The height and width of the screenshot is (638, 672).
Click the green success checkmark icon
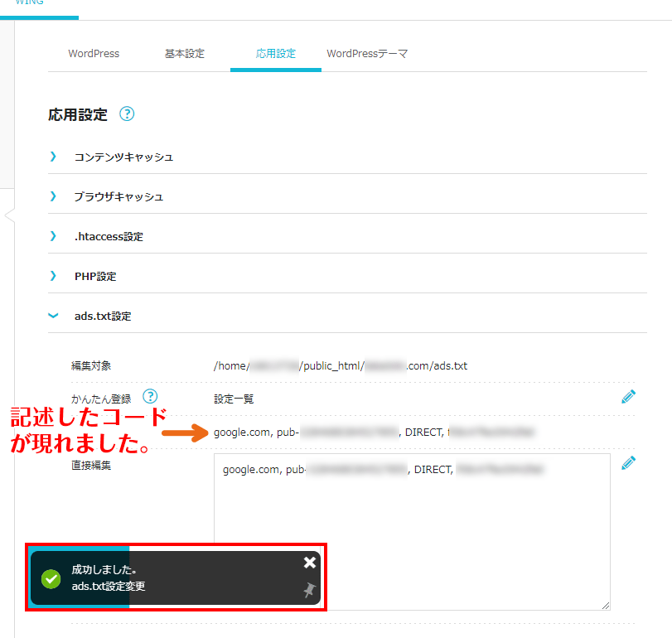(51, 579)
